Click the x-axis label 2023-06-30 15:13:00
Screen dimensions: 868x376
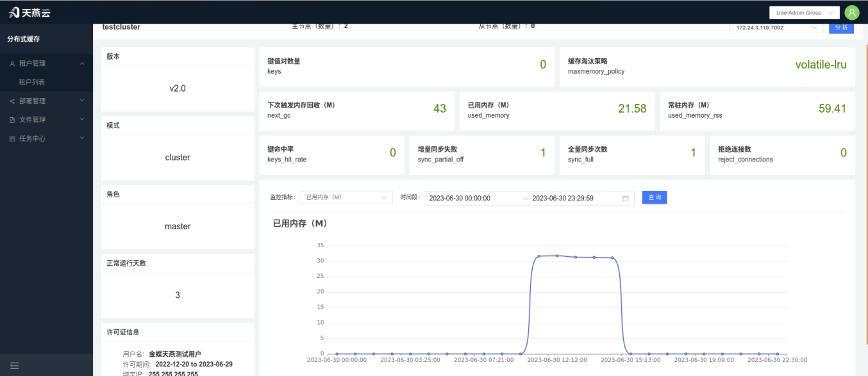[631, 360]
